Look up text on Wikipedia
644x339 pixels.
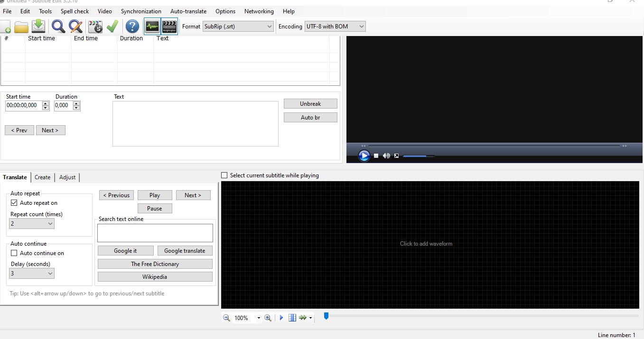click(x=155, y=276)
